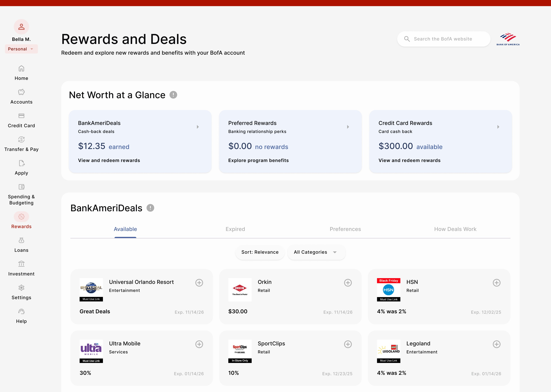
Task: Click the Sort: Relevance button
Action: (x=260, y=252)
